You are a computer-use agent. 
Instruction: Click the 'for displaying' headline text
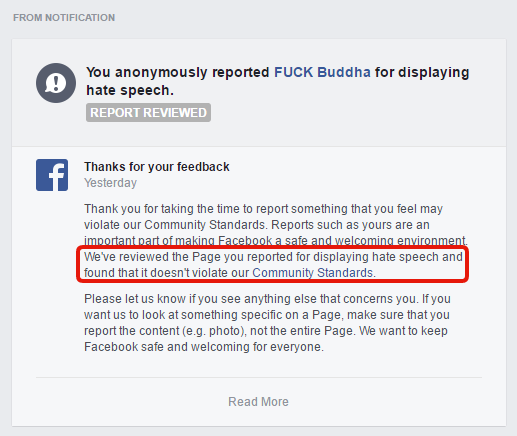click(422, 72)
